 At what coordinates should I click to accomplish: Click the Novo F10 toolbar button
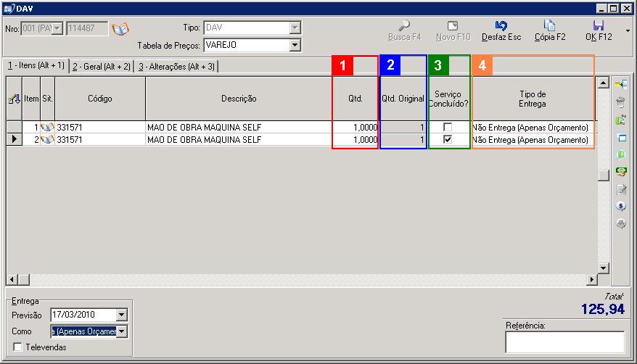(x=453, y=31)
